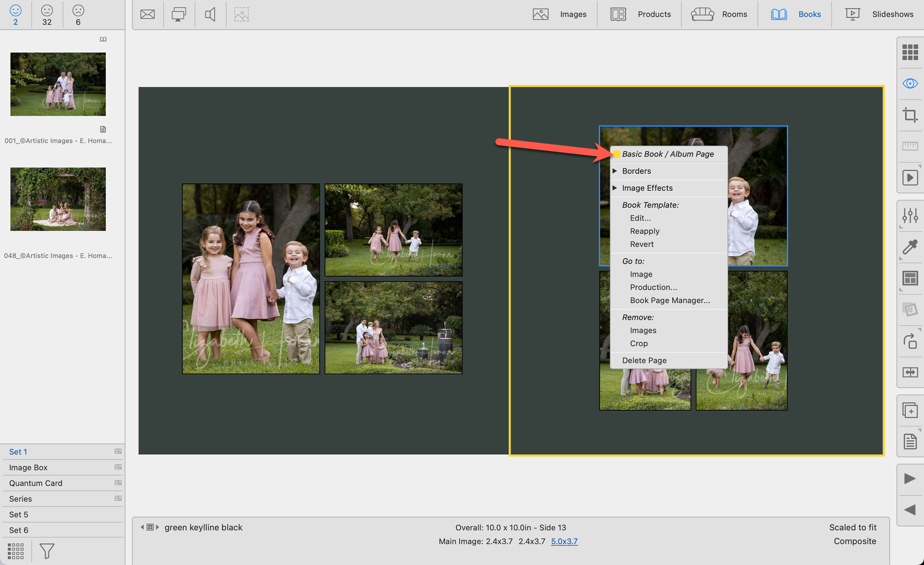Click the yellow swatch beside Basic Book
The height and width of the screenshot is (565, 924).
(616, 154)
